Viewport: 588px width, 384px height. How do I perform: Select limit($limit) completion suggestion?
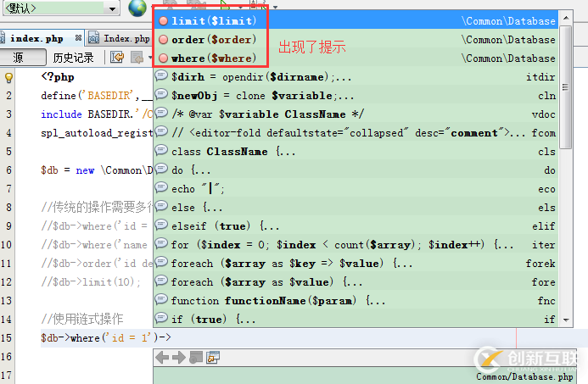coord(356,20)
